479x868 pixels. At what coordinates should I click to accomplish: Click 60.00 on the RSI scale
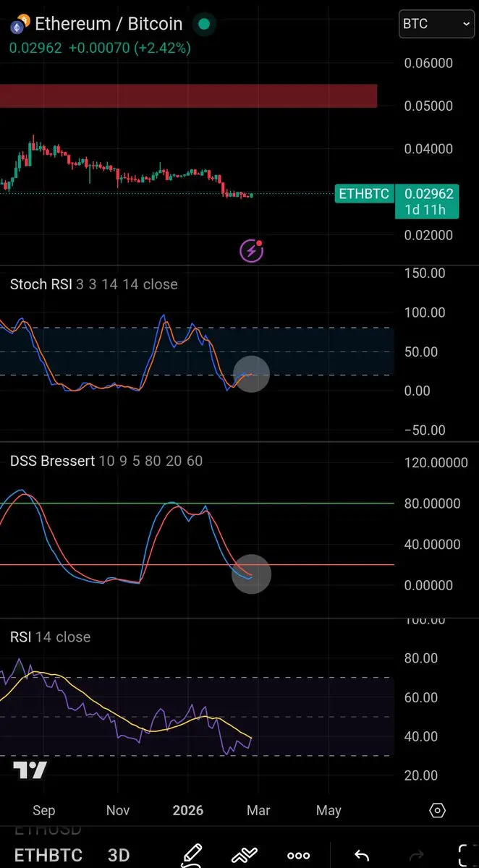(x=421, y=697)
